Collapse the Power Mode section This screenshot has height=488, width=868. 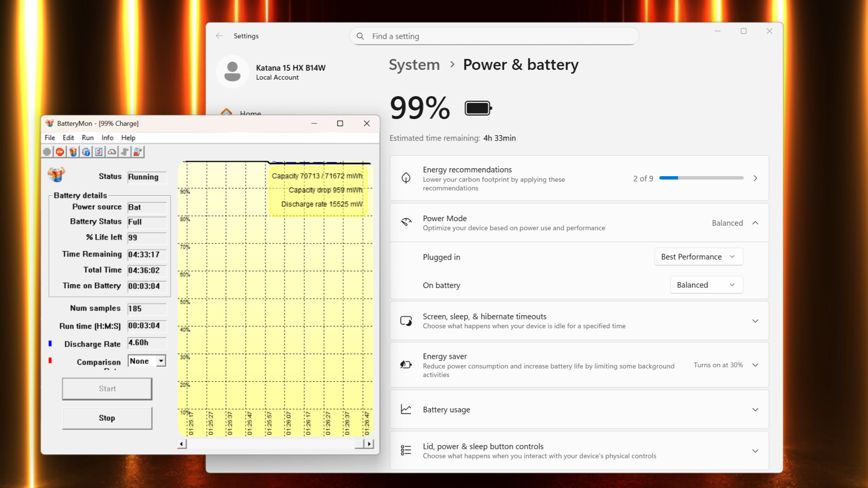click(x=755, y=223)
